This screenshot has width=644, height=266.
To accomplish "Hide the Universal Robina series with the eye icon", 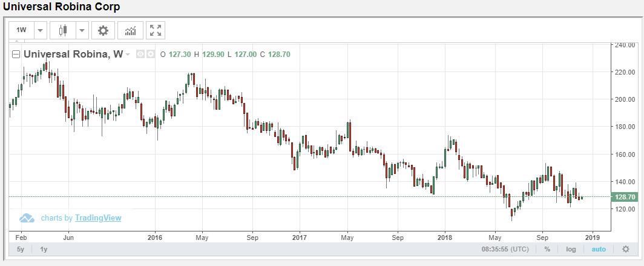I will click(140, 54).
